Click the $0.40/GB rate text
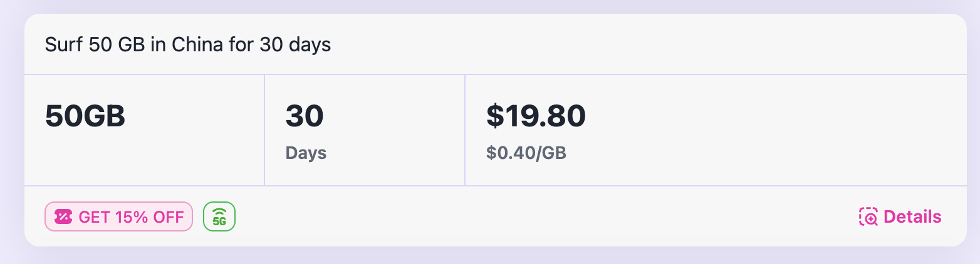This screenshot has height=264, width=980. pos(526,153)
